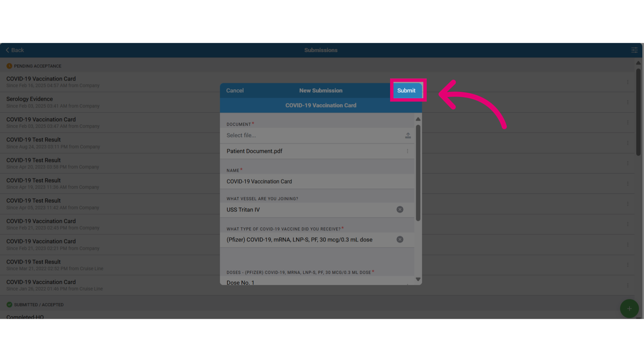
Task: Click the Submitted / Accepted section header
Action: pos(317,305)
